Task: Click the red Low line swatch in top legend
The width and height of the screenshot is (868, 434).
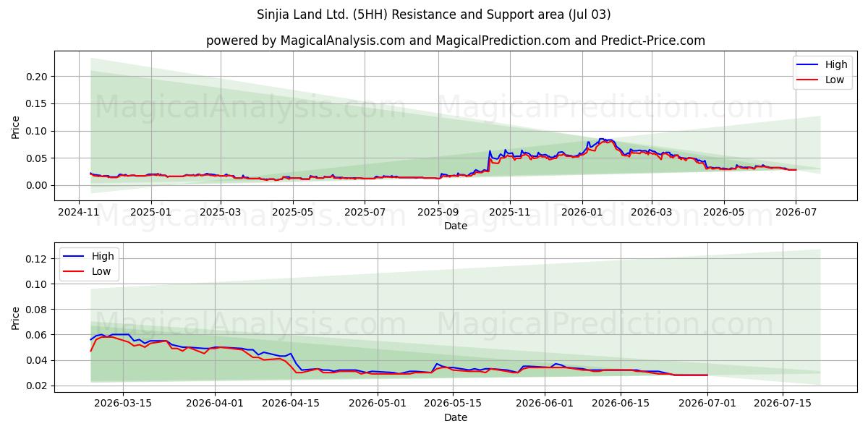Action: click(809, 80)
